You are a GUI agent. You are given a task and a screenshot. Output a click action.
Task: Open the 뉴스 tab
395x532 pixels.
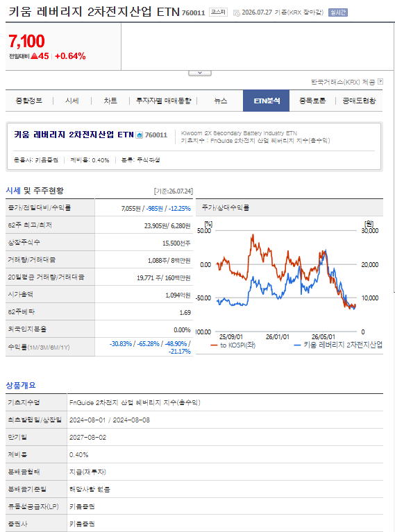(x=221, y=101)
